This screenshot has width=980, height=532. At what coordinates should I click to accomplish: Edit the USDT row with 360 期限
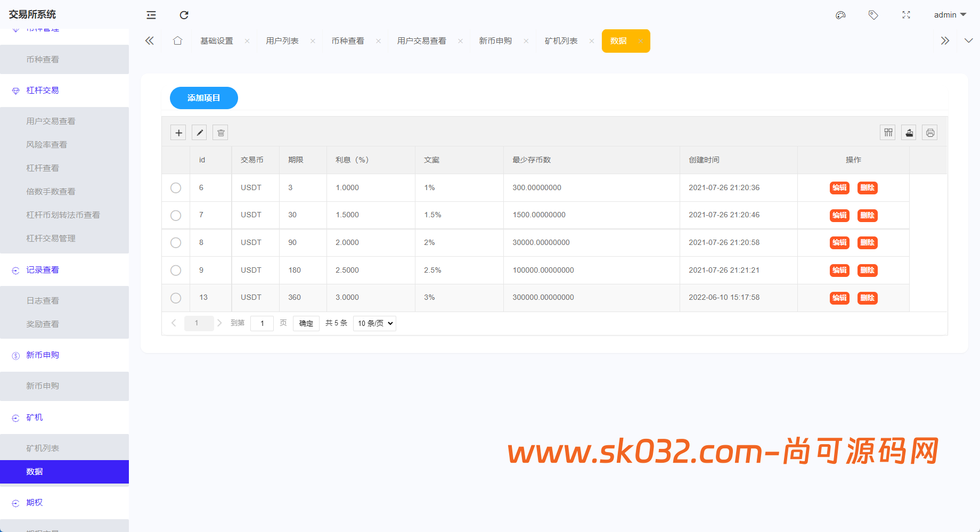(x=839, y=298)
